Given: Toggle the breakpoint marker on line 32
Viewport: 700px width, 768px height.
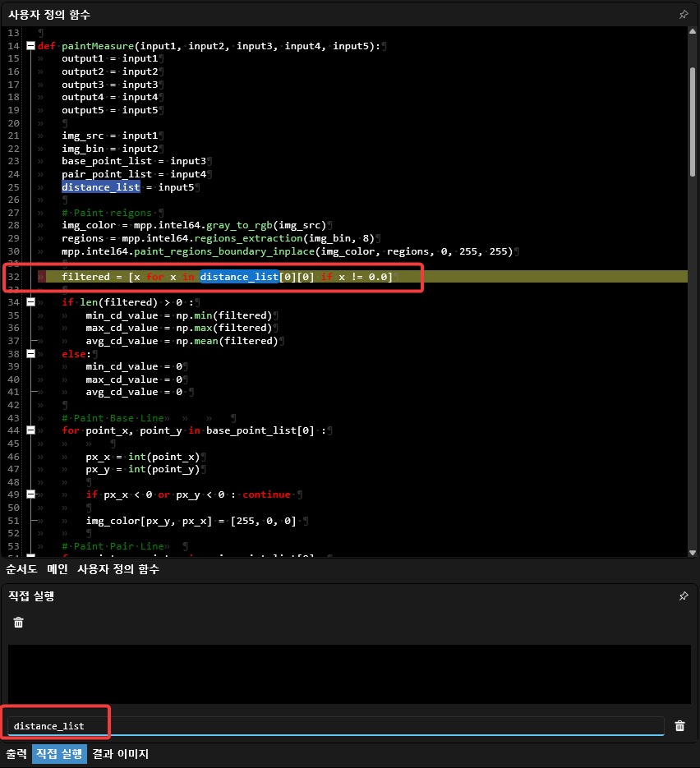Looking at the screenshot, I should tap(39, 277).
